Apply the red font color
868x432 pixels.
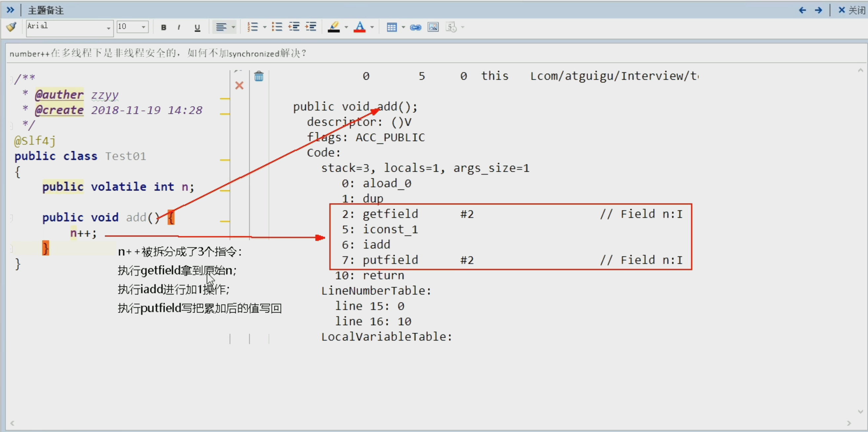click(x=360, y=27)
